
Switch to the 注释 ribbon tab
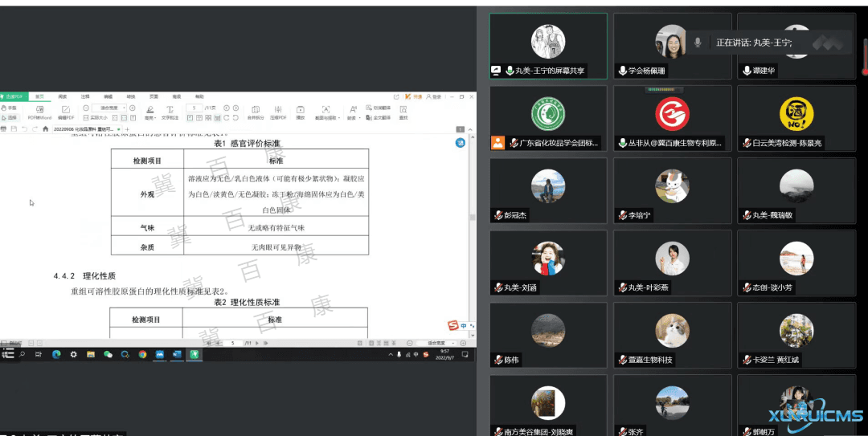[x=84, y=96]
